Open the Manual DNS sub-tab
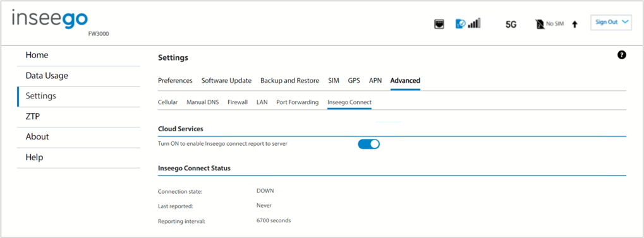The height and width of the screenshot is (238, 644). click(202, 102)
